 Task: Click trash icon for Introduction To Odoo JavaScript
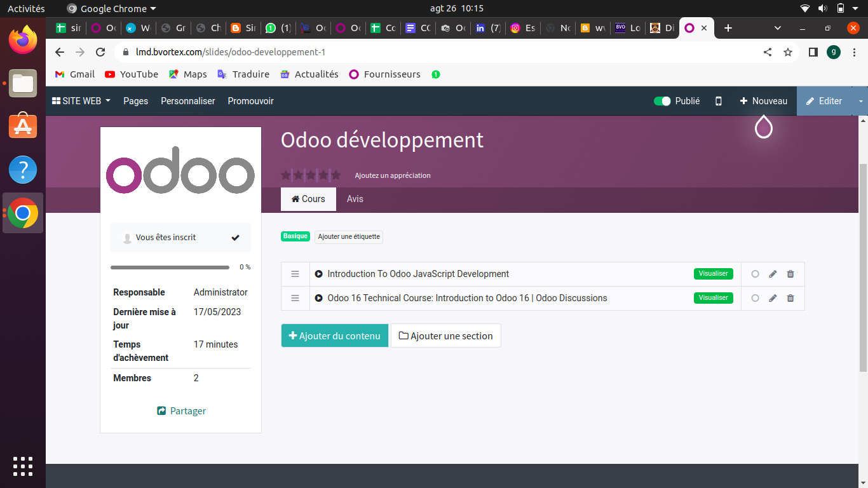790,274
